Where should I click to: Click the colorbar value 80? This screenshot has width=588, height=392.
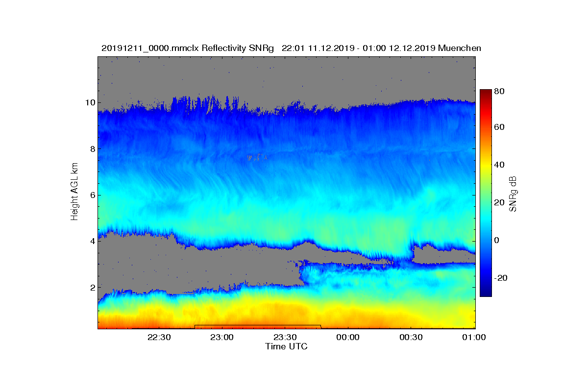tap(500, 91)
